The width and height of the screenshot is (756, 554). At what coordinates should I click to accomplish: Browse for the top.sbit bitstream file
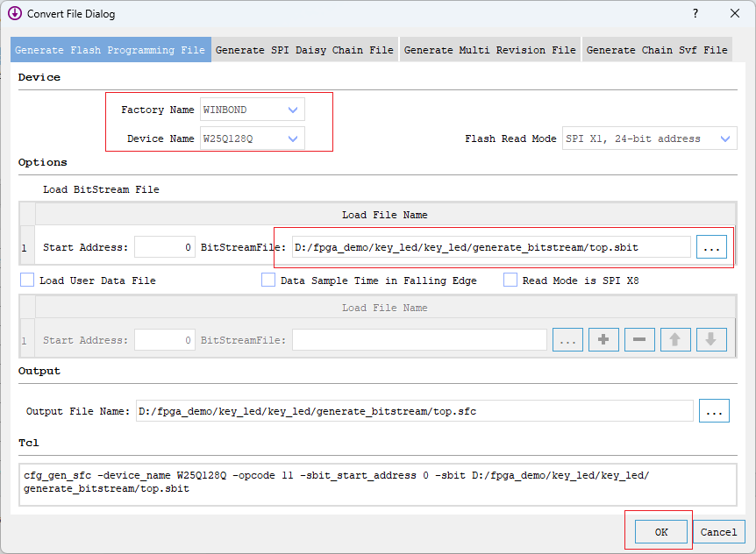[x=712, y=246]
